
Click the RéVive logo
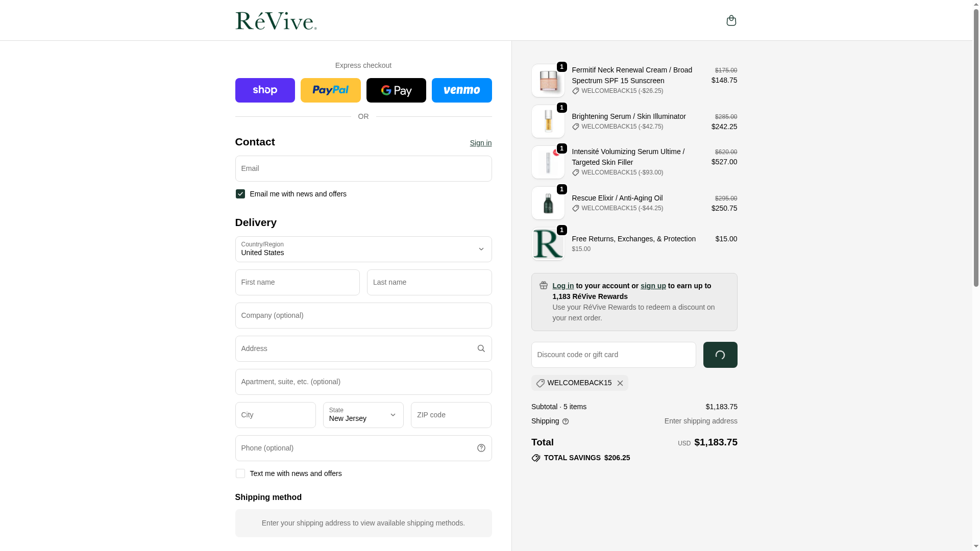276,21
